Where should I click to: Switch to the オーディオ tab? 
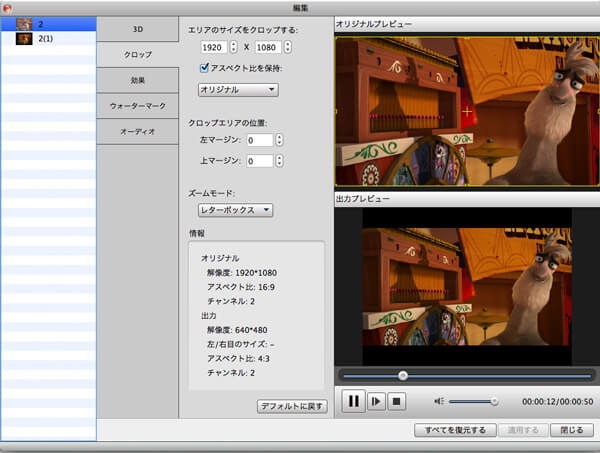coord(137,131)
